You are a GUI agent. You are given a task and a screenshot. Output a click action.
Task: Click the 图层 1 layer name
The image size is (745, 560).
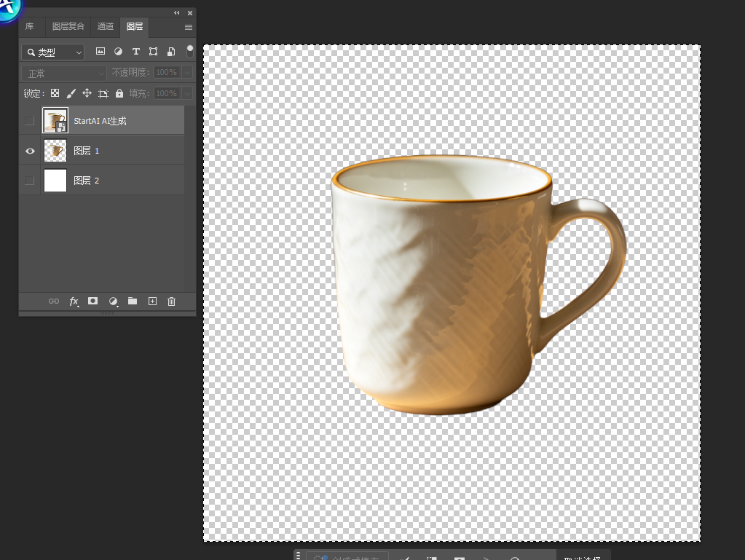click(x=86, y=151)
